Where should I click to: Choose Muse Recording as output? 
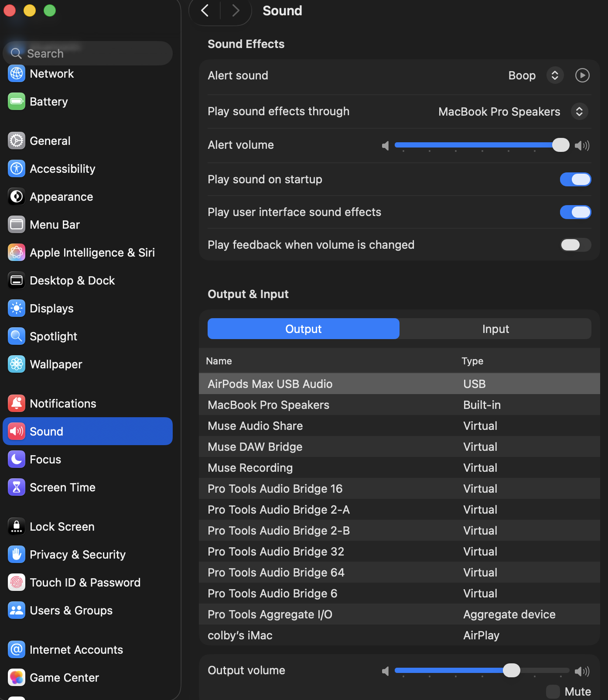[x=400, y=467]
